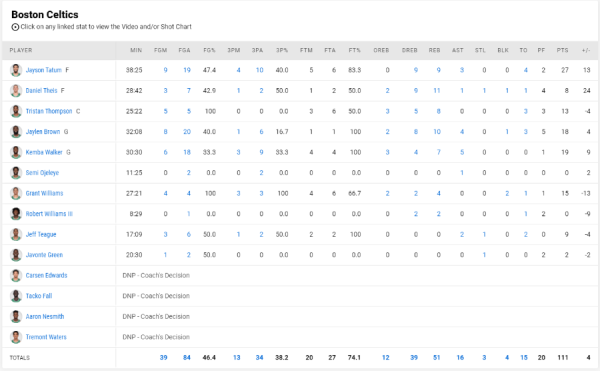Click the video play circle icon
This screenshot has width=600, height=371.
point(15,27)
